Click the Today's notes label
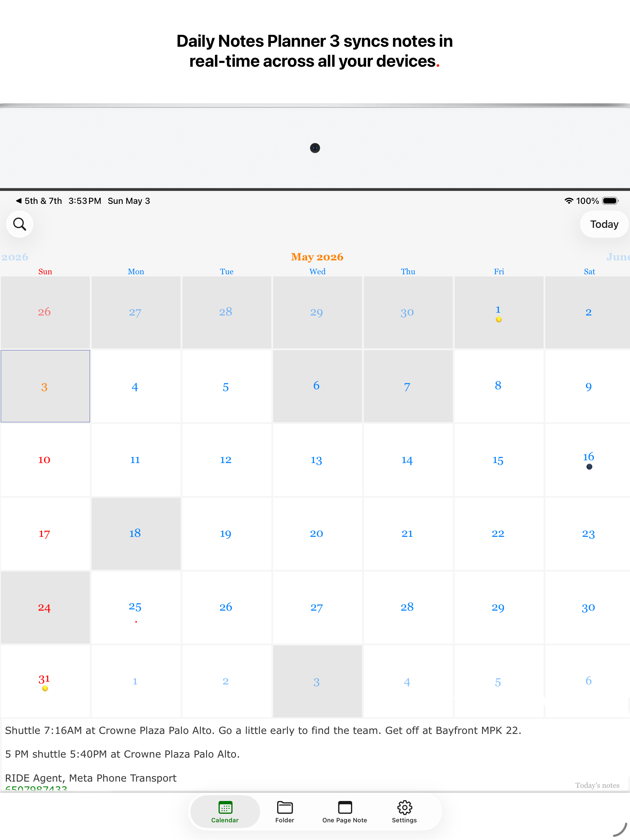This screenshot has height=840, width=630. coord(597,785)
